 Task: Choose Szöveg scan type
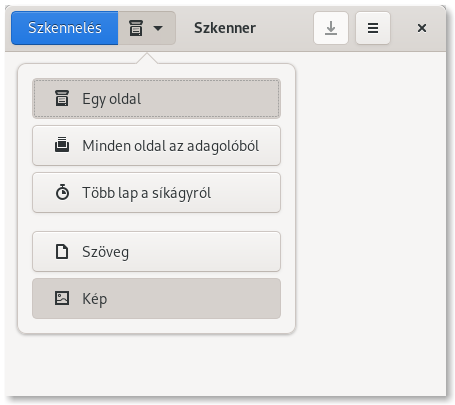tap(156, 252)
